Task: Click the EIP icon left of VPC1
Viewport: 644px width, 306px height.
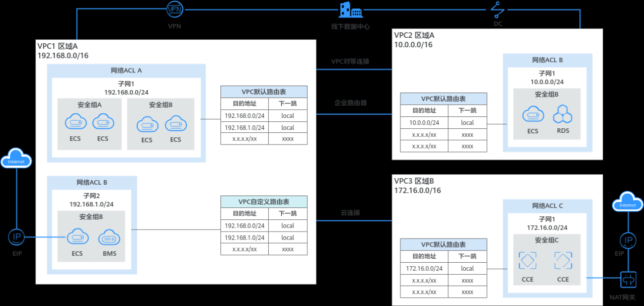Action: tap(17, 237)
